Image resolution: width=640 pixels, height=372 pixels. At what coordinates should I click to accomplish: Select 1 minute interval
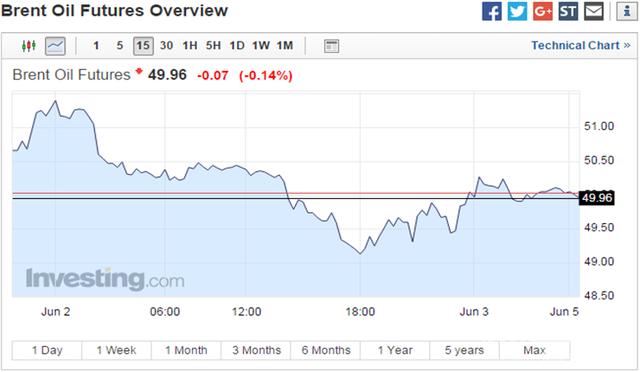[x=96, y=45]
